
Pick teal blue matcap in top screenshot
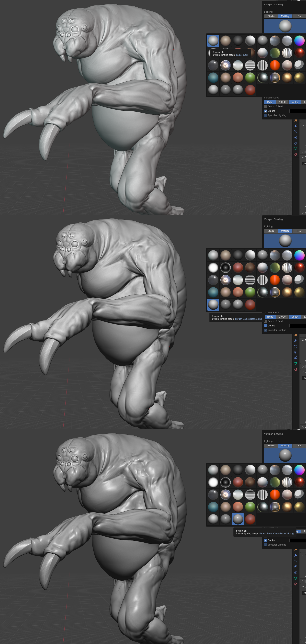pyautogui.click(x=213, y=78)
